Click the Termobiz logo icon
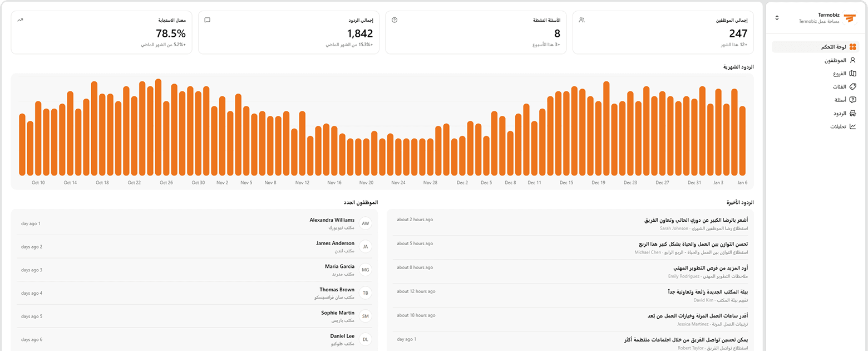The width and height of the screenshot is (868, 351). click(849, 18)
